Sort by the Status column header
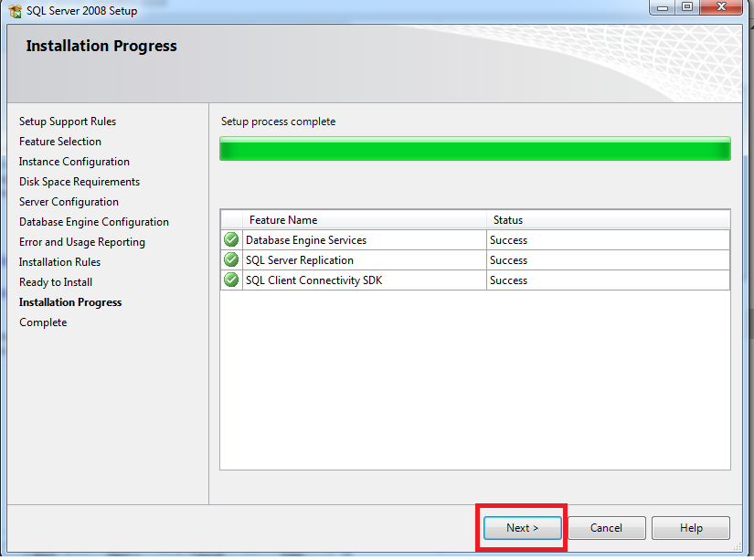The height and width of the screenshot is (560, 754). 608,220
